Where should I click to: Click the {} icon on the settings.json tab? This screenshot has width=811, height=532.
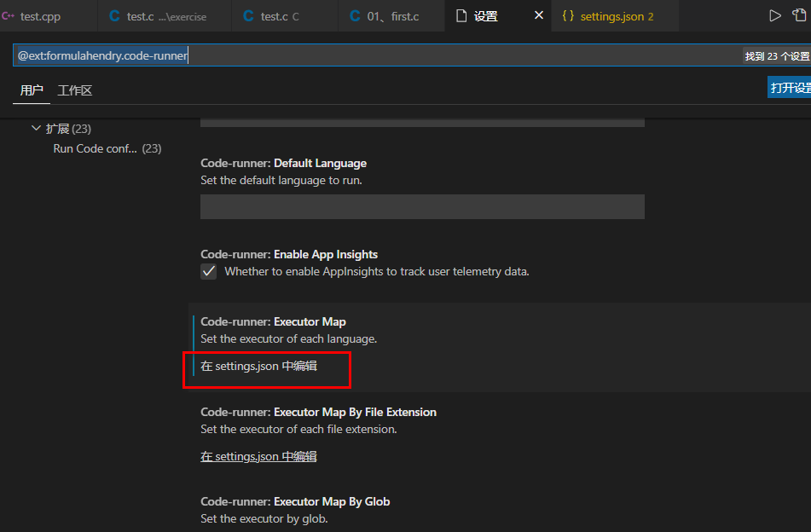tap(568, 14)
